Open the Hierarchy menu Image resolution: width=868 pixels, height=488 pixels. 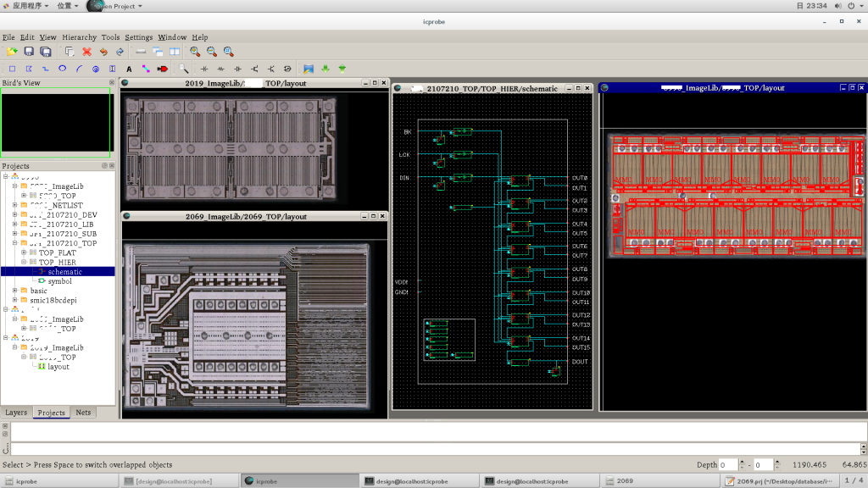pos(79,37)
